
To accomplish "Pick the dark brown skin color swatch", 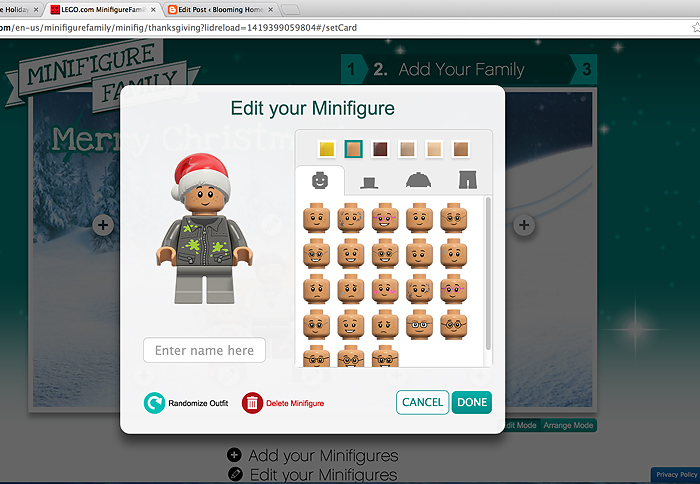I will 380,149.
